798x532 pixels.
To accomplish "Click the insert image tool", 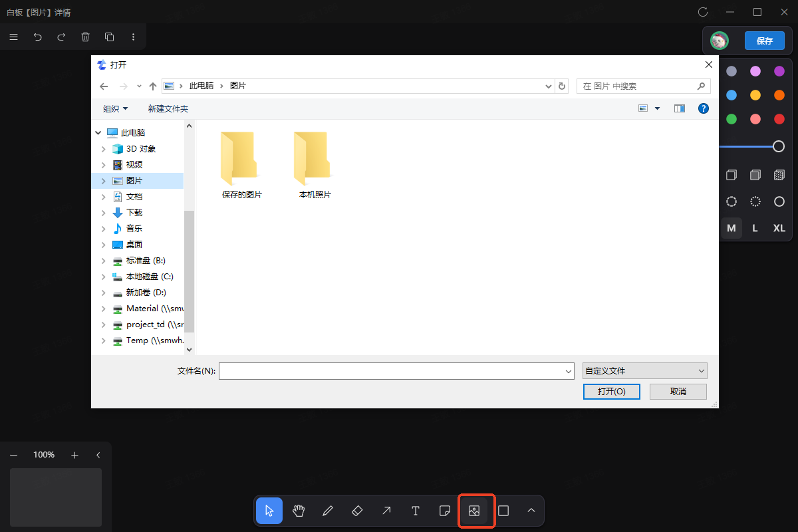I will (x=474, y=511).
